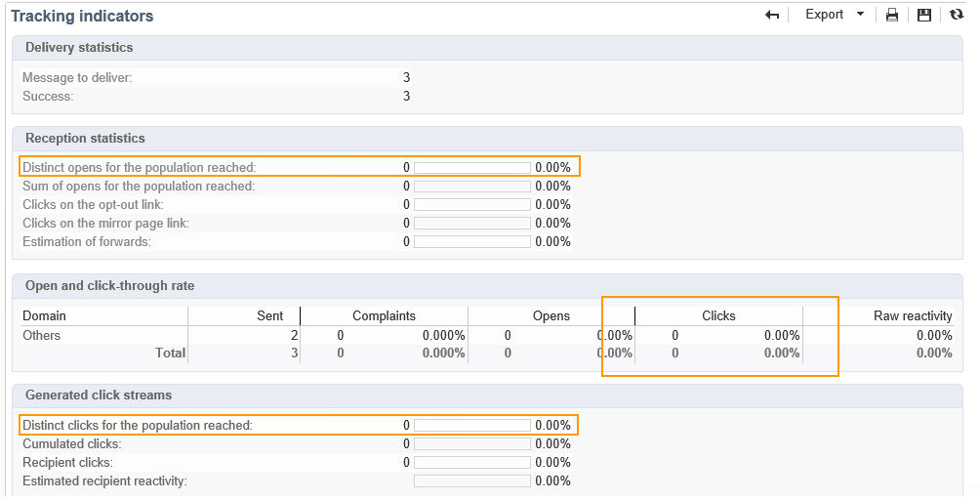Click the back arrow icon
Screen dimensions: 980x500
click(772, 15)
